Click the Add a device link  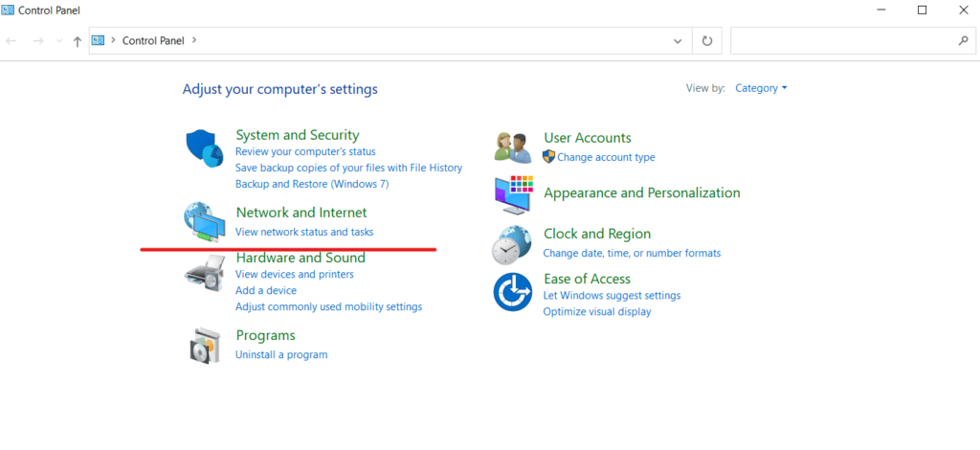[266, 290]
